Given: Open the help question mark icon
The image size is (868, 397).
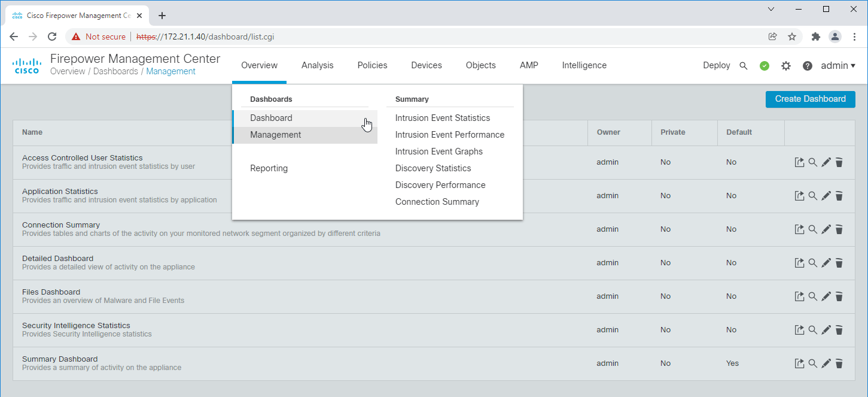Looking at the screenshot, I should point(808,66).
